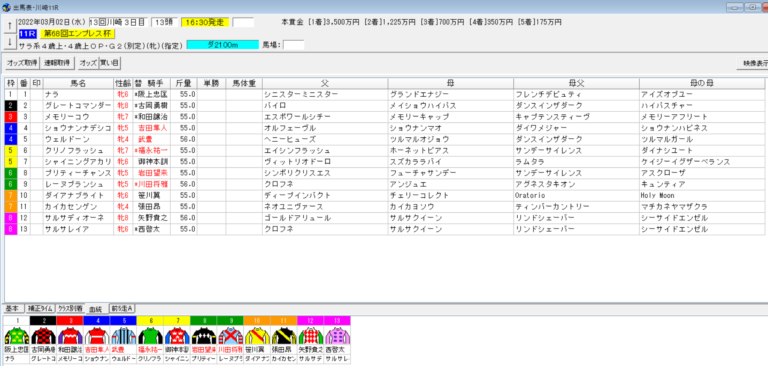The width and height of the screenshot is (768, 366).
Task: Sort by the 父 column header
Action: [325, 83]
